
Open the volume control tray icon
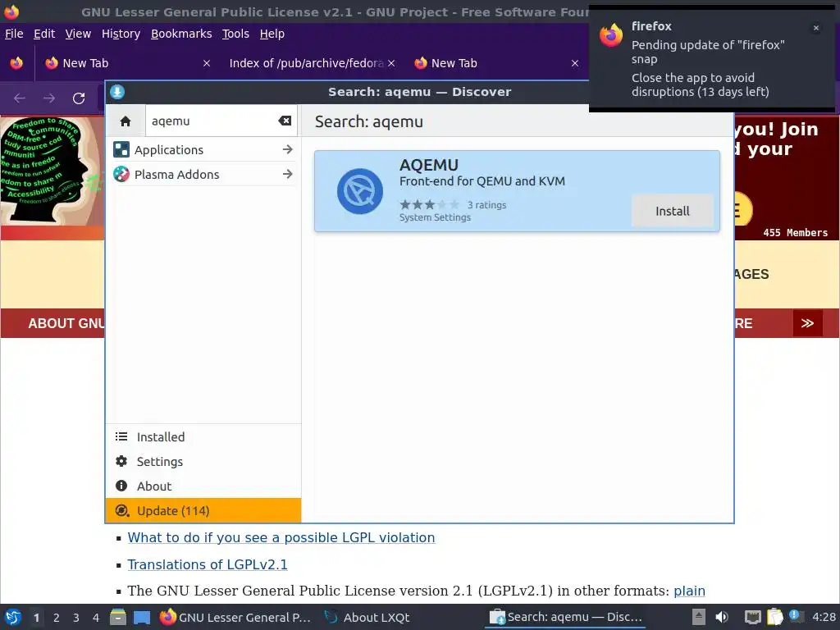click(x=722, y=617)
